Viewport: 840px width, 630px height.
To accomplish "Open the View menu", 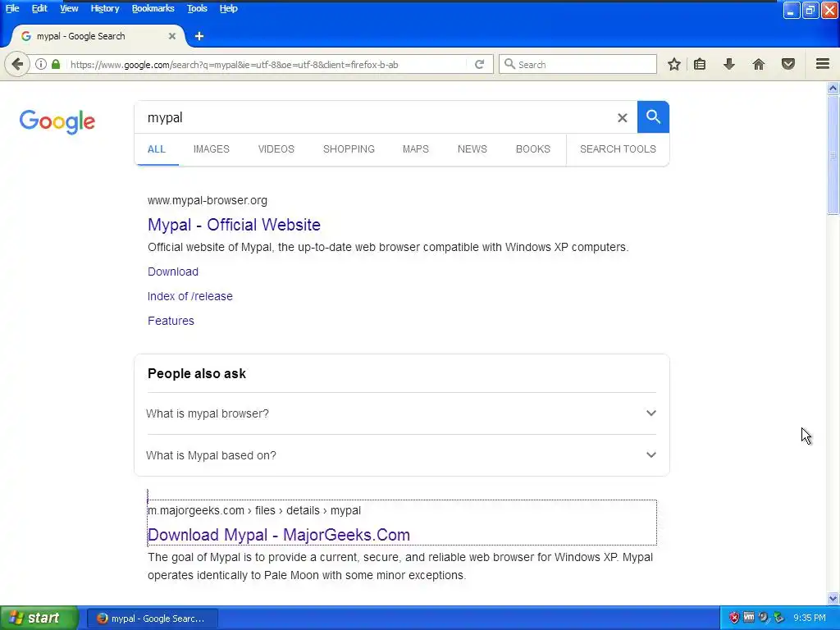I will point(69,8).
